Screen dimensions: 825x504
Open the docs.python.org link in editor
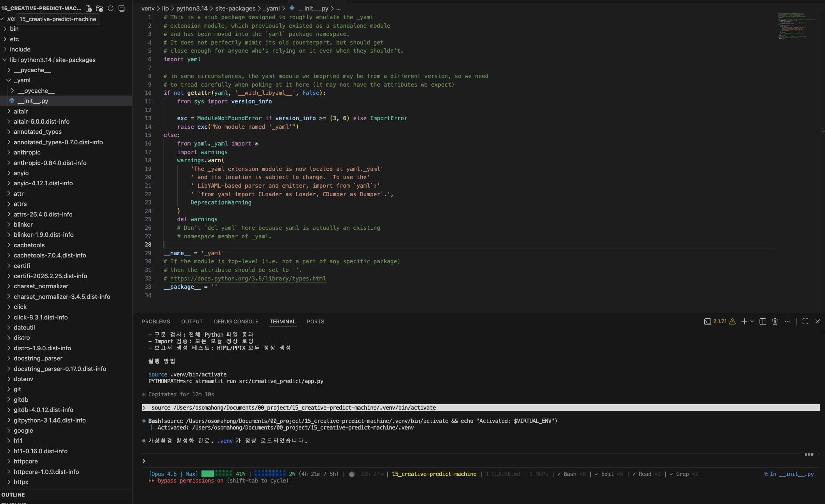(248, 279)
